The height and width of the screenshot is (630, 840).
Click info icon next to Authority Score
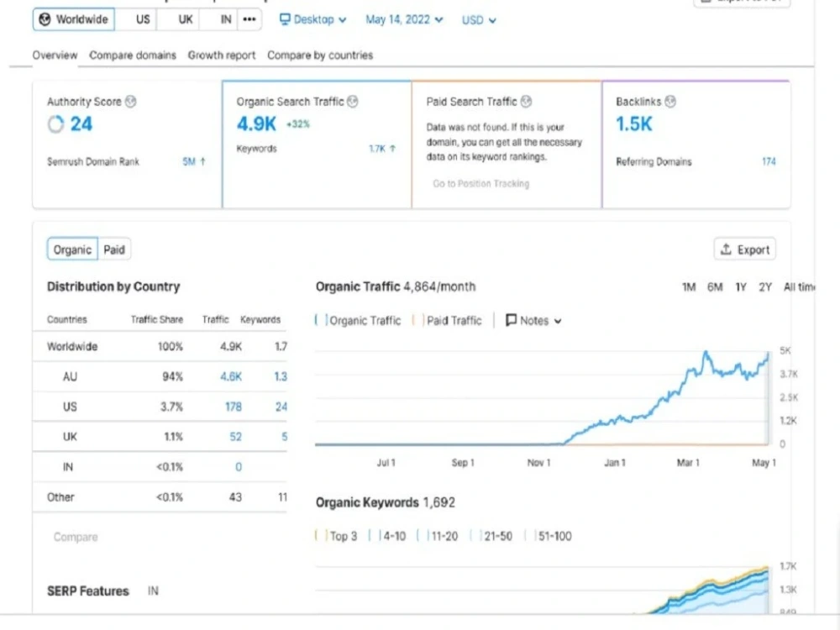(131, 102)
